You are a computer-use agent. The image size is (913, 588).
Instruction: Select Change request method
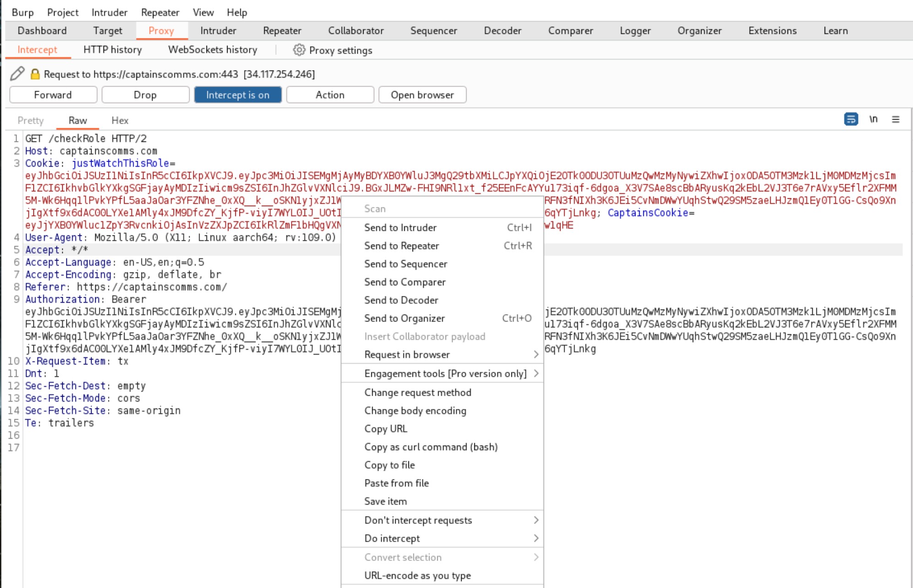point(442,392)
